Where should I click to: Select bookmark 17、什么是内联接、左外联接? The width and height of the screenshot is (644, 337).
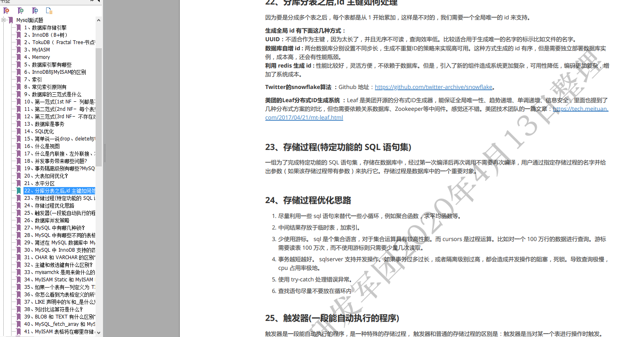click(x=59, y=154)
